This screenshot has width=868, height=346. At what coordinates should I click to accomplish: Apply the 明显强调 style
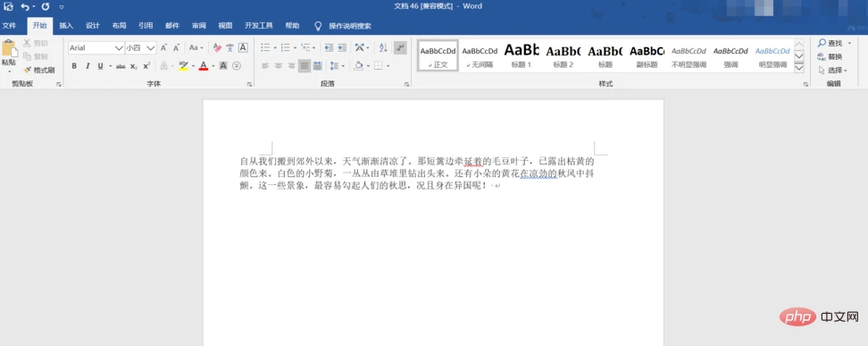(772, 55)
